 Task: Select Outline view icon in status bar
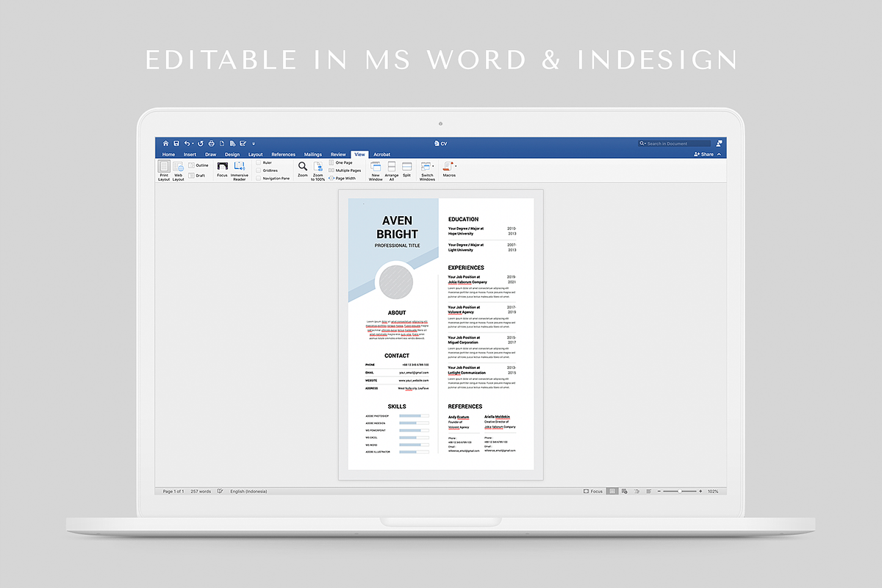point(637,491)
